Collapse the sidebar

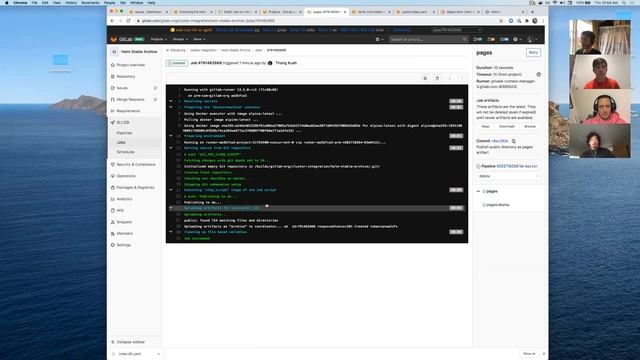(128, 342)
